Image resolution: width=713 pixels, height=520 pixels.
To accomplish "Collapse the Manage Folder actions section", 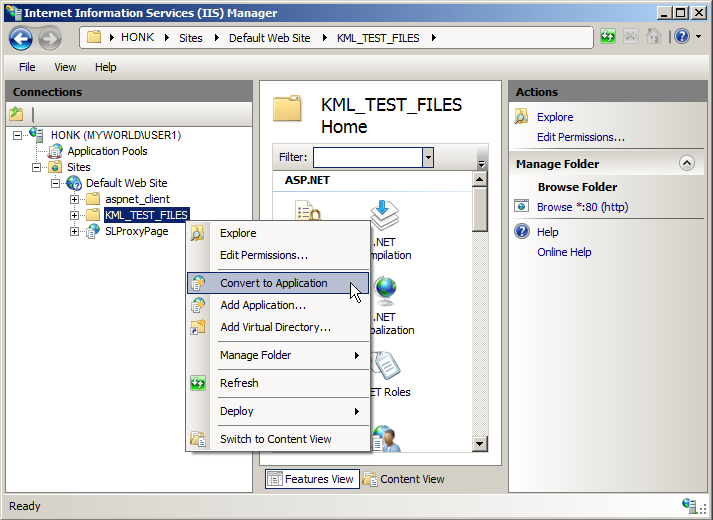I will 687,163.
